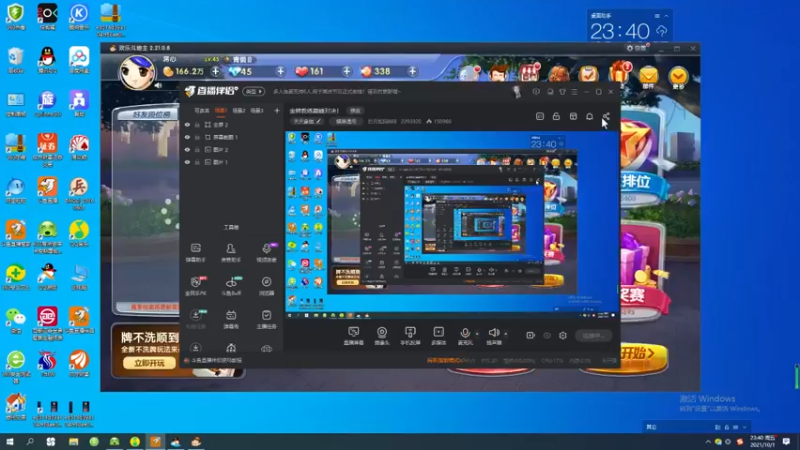Show hidden icons in the system tray
Screen dimensions: 800x450
point(708,442)
